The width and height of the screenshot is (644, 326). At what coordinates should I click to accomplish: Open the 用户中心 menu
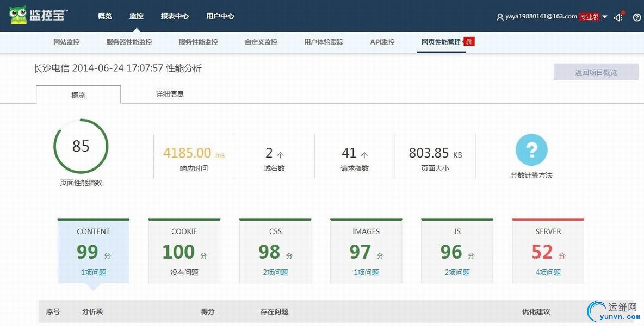pos(220,16)
